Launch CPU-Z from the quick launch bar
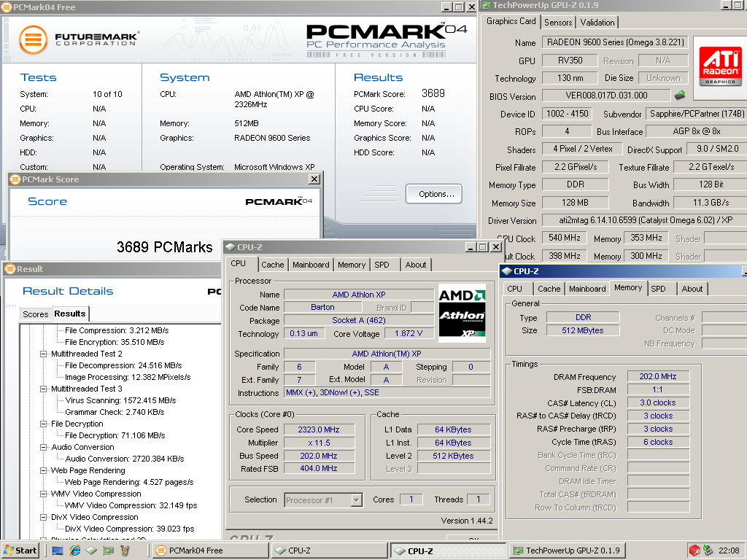Image resolution: width=747 pixels, height=560 pixels. point(91,551)
